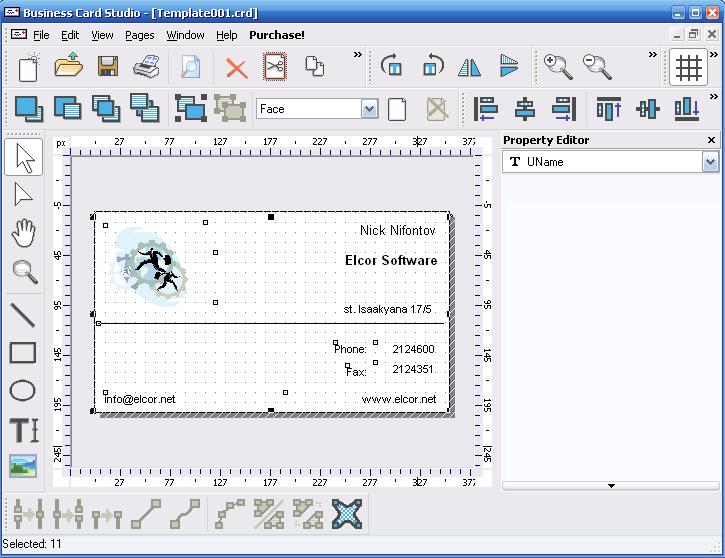Align the selected objects to top
Viewport: 725px width, 558px height.
[608, 109]
